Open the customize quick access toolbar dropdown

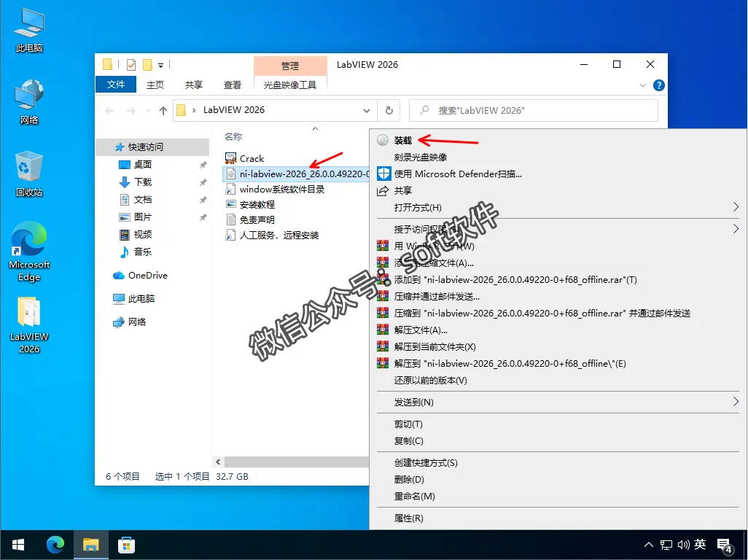click(x=161, y=66)
